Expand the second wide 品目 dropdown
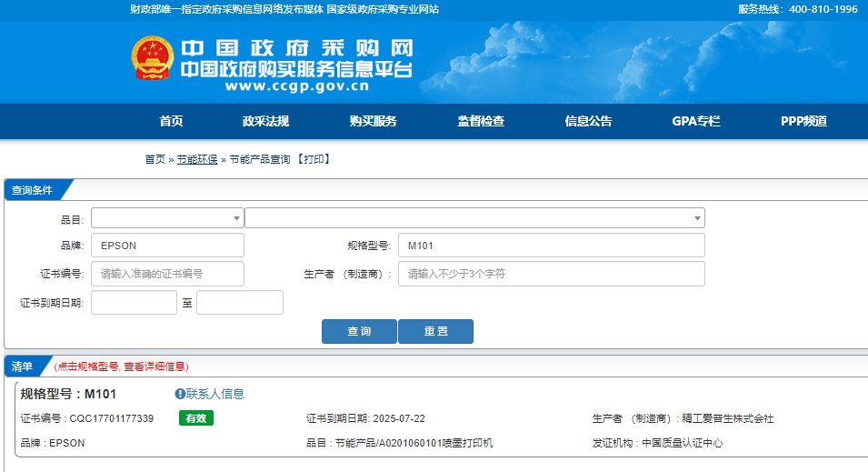Image resolution: width=868 pixels, height=472 pixels. coord(474,218)
